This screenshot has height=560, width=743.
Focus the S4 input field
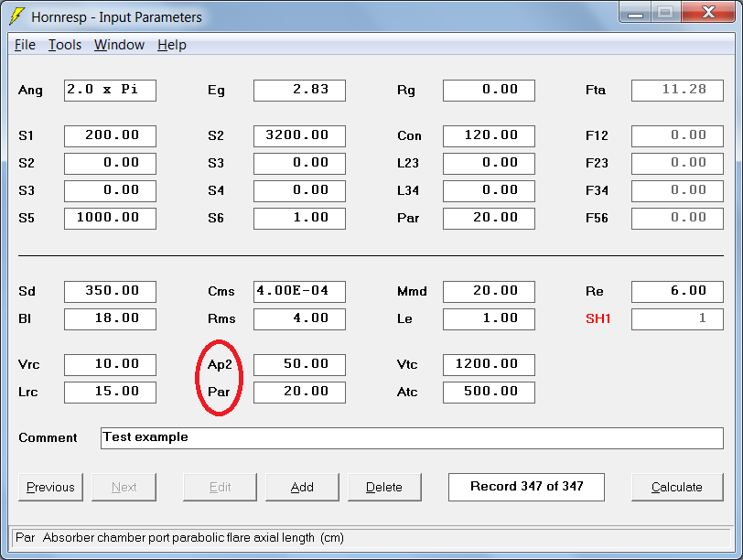(x=299, y=191)
